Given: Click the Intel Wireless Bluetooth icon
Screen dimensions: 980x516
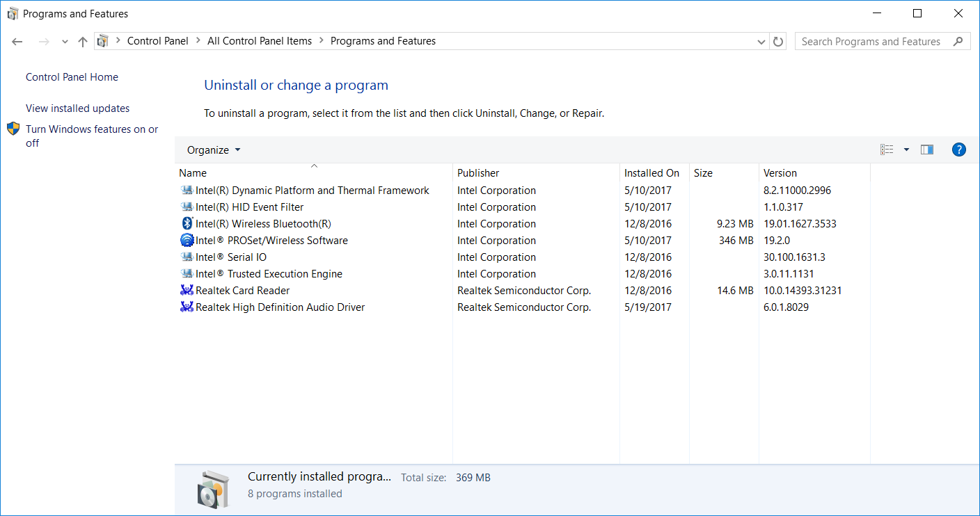Looking at the screenshot, I should (187, 224).
